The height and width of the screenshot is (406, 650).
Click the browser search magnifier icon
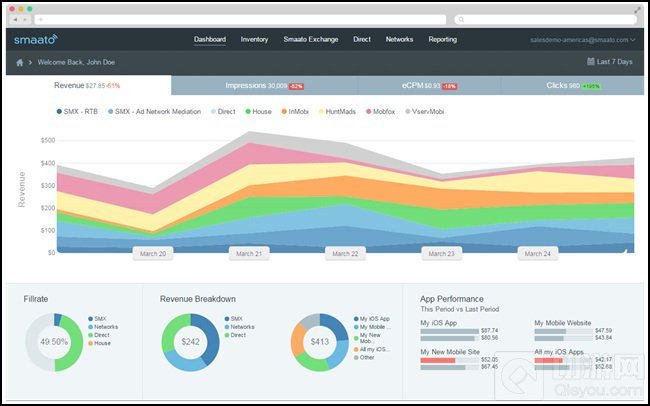tap(459, 19)
